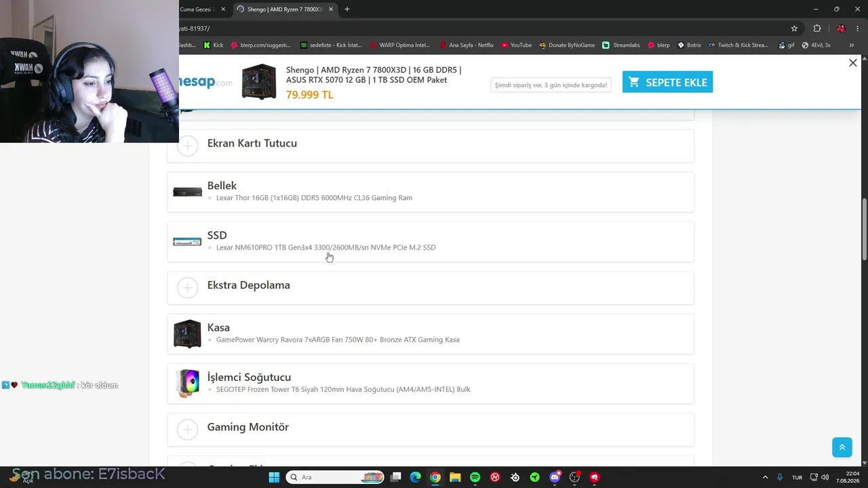Close the sticky product banner
This screenshot has height=488, width=868.
coord(853,63)
